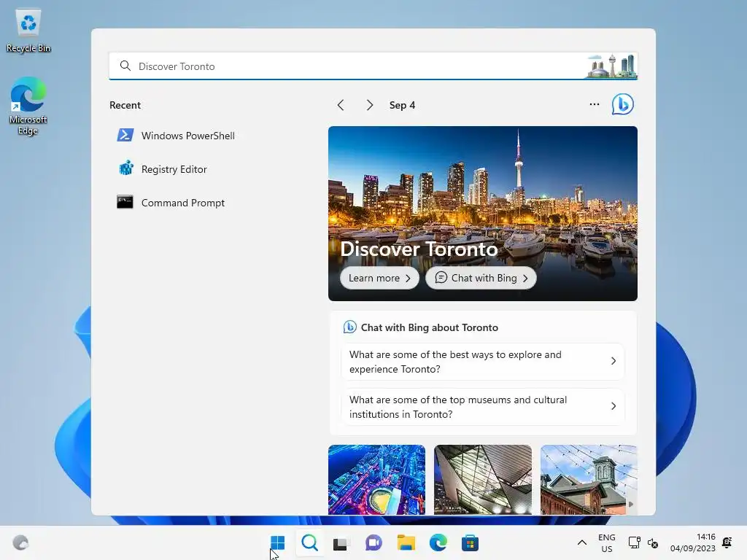Launch Microsoft Edge from taskbar
Image resolution: width=747 pixels, height=560 pixels.
[438, 542]
